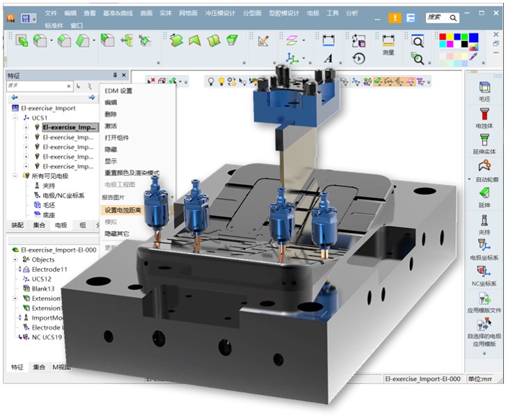Expand the UCS1 tree node
The width and height of the screenshot is (508, 420).
pos(16,118)
